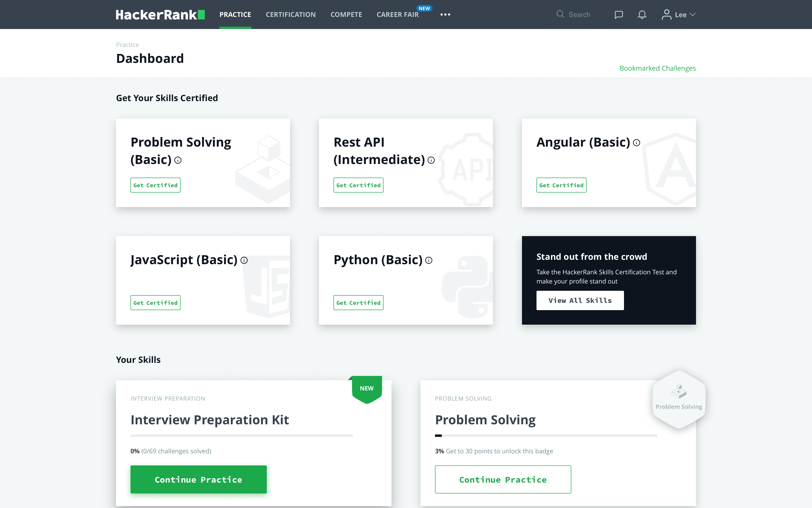Open the notifications bell
Viewport: 812px width, 508px height.
(642, 15)
